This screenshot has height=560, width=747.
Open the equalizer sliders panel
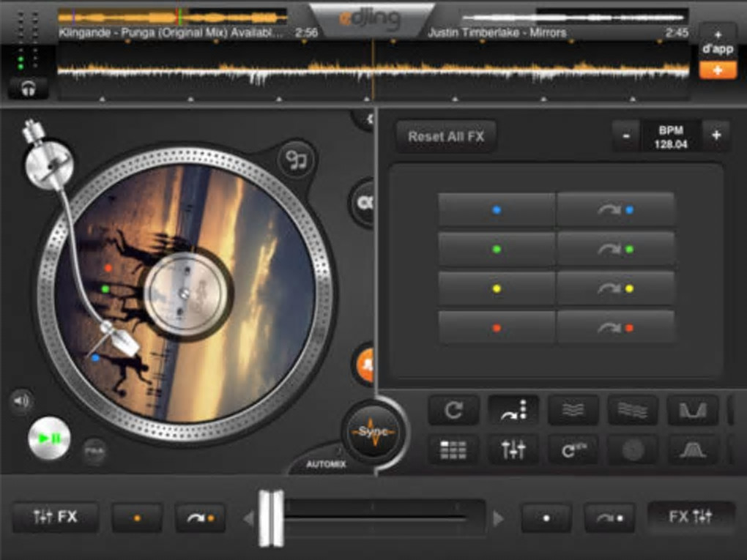(x=513, y=449)
